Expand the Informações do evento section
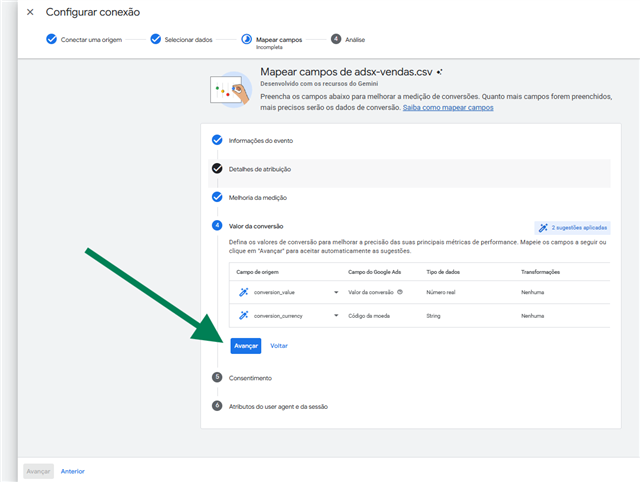 260,141
